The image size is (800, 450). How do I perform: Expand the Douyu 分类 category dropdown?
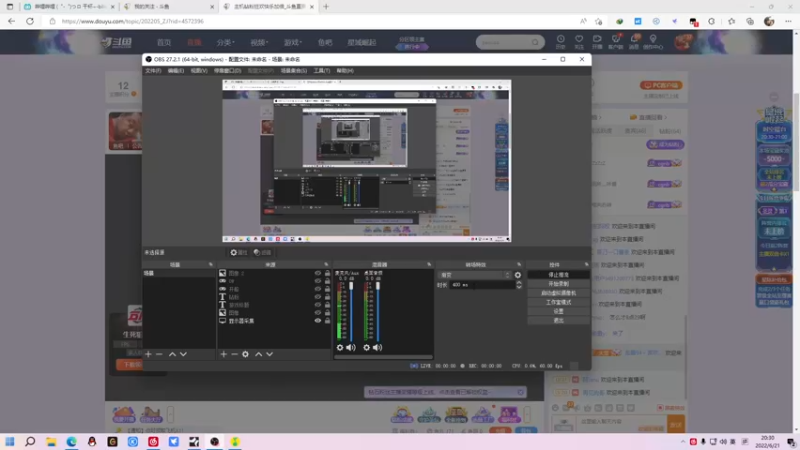point(225,42)
